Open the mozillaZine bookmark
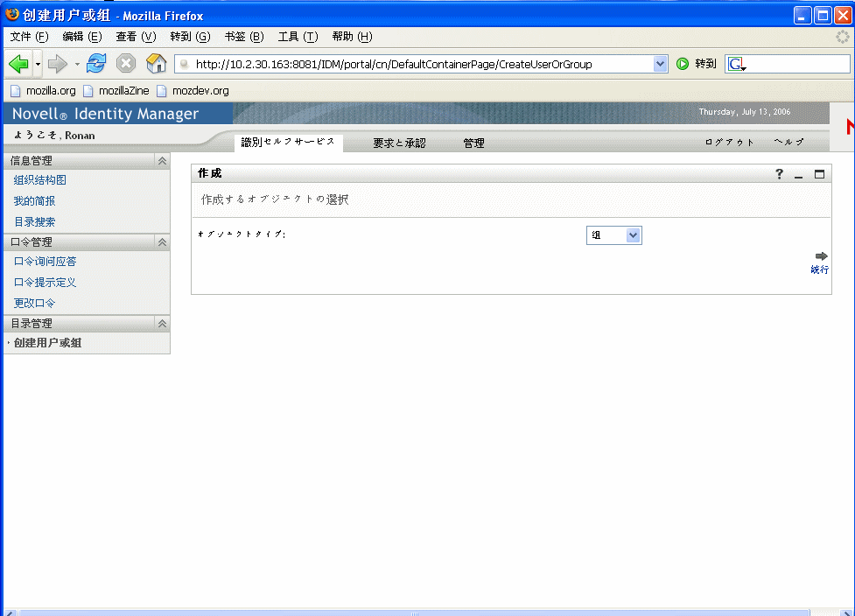The width and height of the screenshot is (855, 616). click(x=116, y=90)
